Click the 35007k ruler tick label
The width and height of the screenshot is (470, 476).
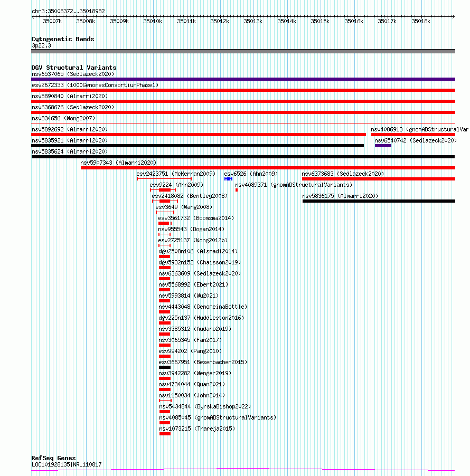52,21
